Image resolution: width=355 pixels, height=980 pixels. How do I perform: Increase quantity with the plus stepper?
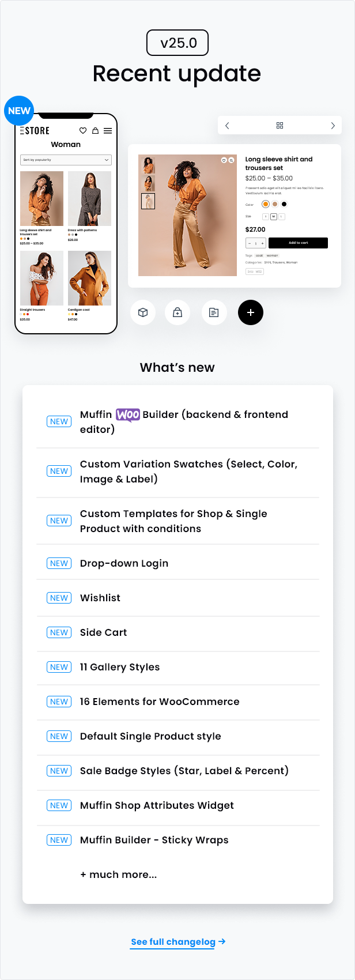pyautogui.click(x=263, y=243)
